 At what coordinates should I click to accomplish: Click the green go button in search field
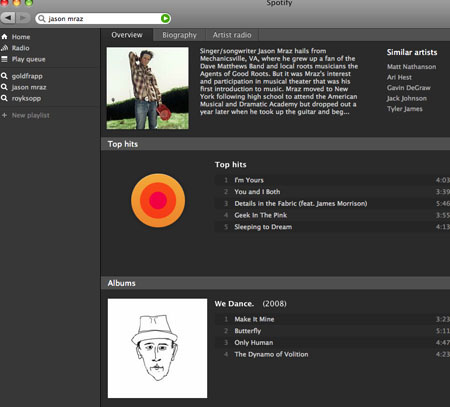coord(165,18)
